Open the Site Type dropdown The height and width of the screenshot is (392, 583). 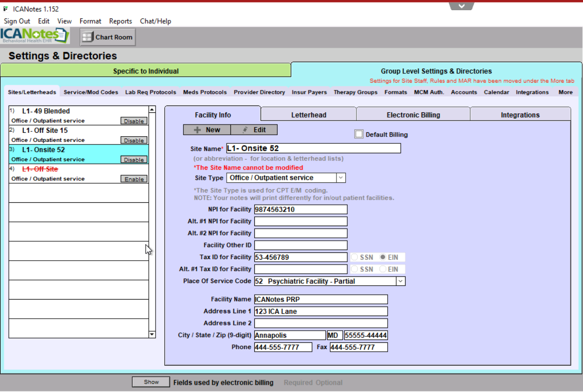[x=341, y=178]
